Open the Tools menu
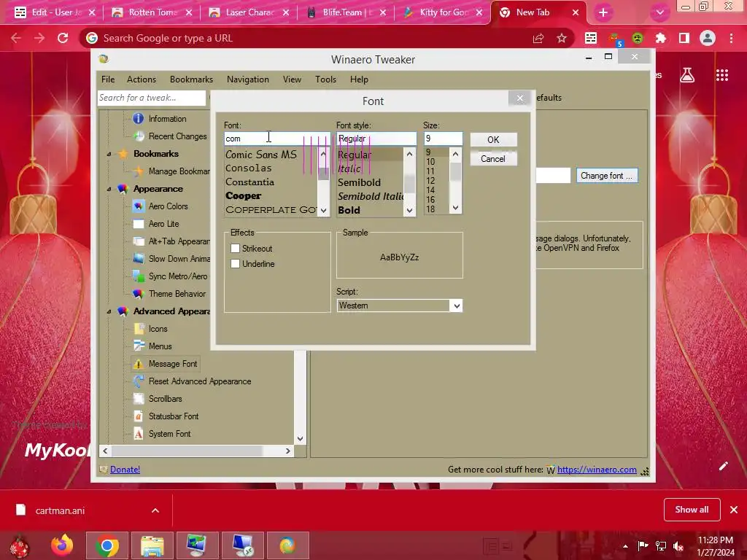This screenshot has width=747, height=560. point(326,79)
